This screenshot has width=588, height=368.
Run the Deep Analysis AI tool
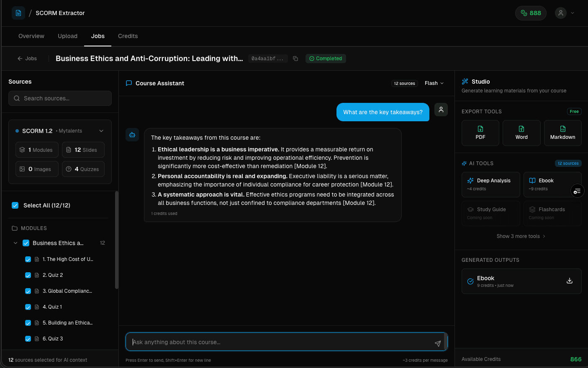491,184
